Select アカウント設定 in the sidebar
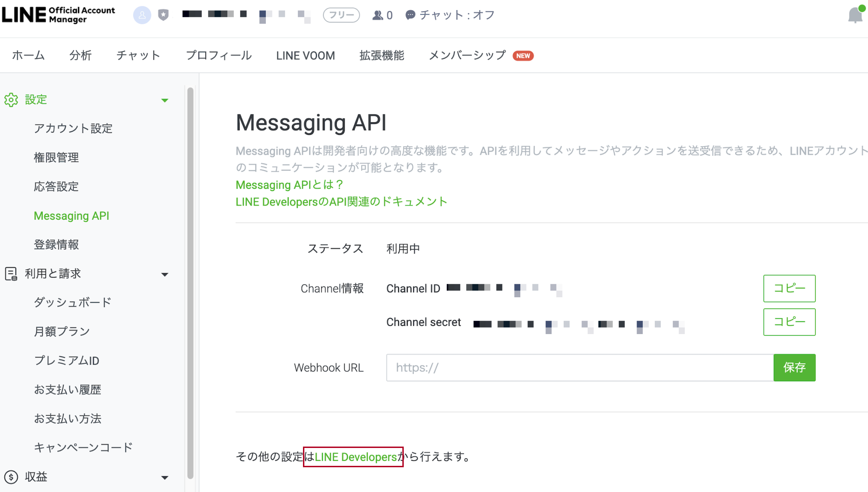The image size is (868, 492). (73, 129)
